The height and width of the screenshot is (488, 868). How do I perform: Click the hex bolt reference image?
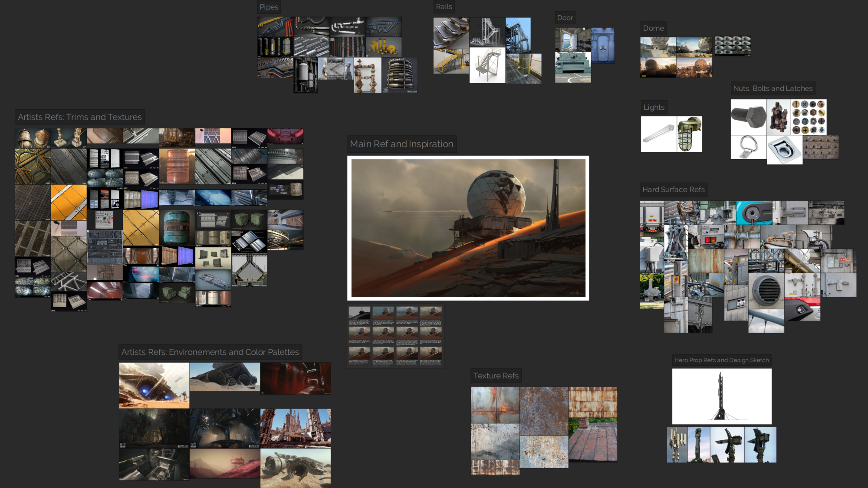tap(748, 117)
